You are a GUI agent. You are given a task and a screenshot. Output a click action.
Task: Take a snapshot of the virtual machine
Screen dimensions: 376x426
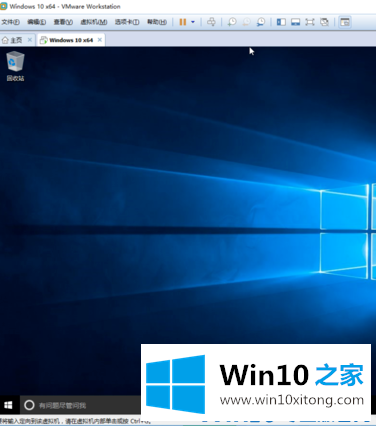[x=232, y=22]
